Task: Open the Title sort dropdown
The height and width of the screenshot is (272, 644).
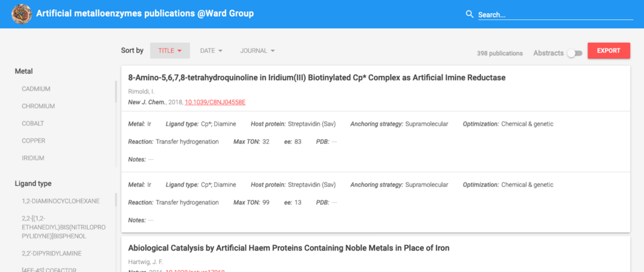Action: click(170, 50)
